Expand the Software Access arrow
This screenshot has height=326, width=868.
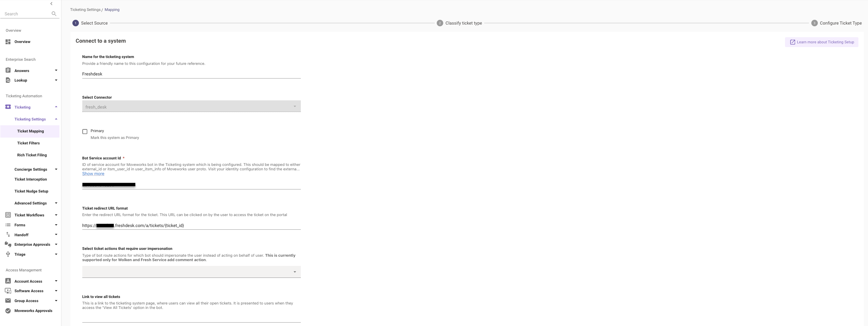56,291
